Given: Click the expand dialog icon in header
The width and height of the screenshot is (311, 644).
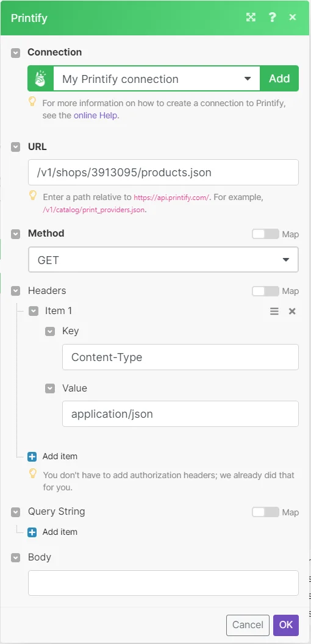Looking at the screenshot, I should (x=251, y=17).
